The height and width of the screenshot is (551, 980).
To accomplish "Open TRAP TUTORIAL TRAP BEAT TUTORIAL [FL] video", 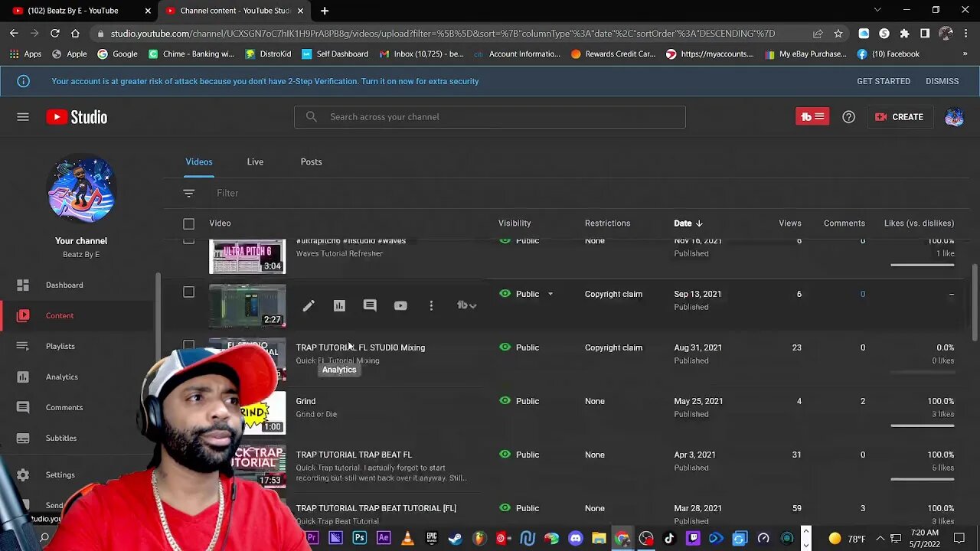I will [x=376, y=508].
